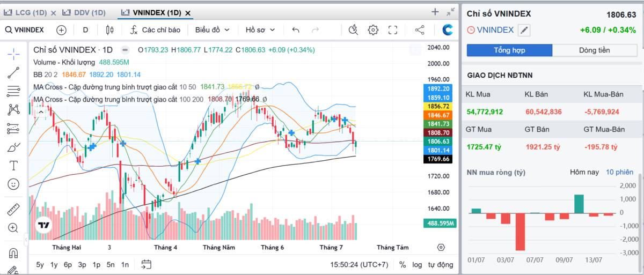Viewport: 644px width, 275px height.
Task: Click the TradingView logo
Action: coord(43,226)
